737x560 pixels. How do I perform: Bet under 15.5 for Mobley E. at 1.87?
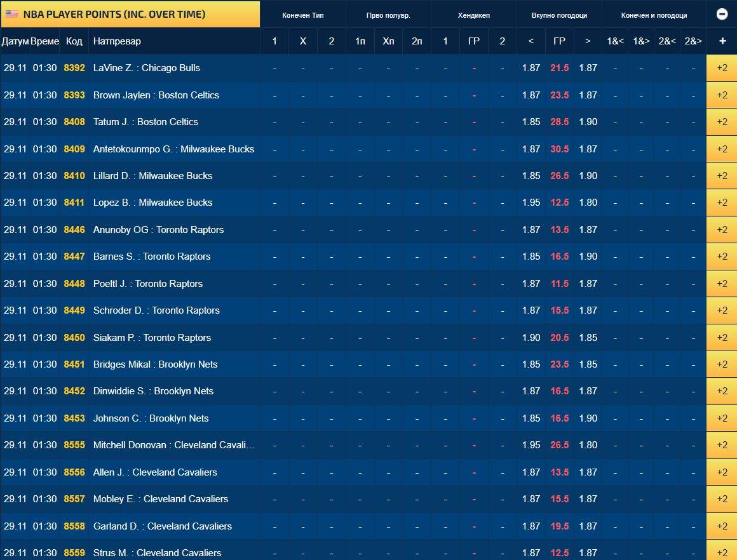point(531,500)
